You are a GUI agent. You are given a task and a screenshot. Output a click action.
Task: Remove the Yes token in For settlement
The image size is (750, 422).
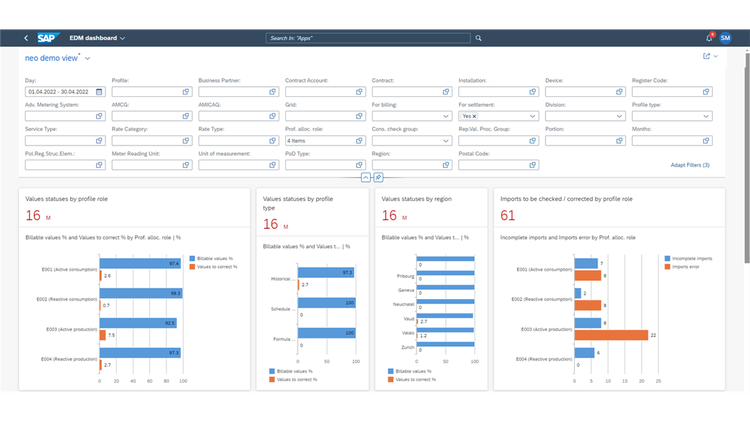pyautogui.click(x=474, y=116)
